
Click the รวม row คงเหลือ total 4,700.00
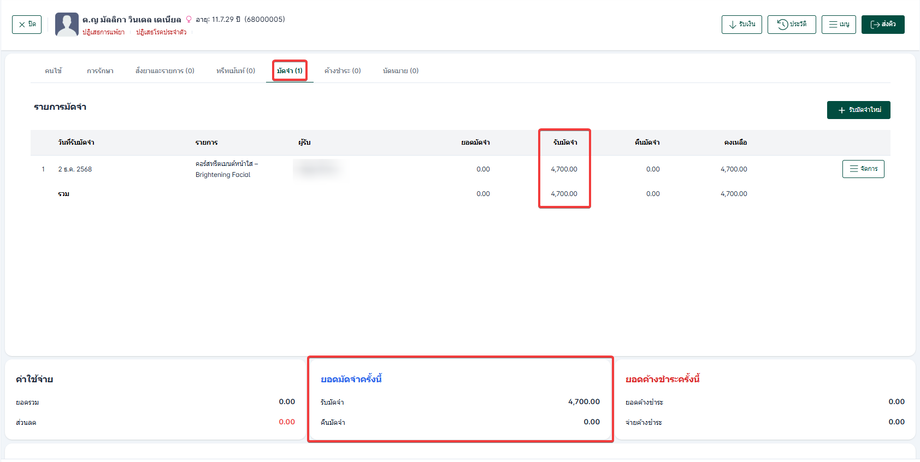click(x=734, y=194)
